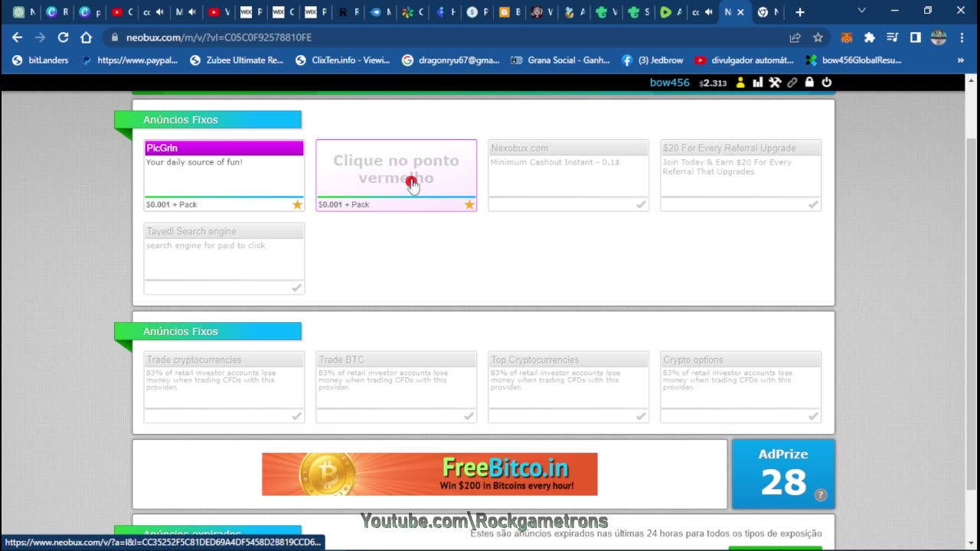Open the Top Cryptocurrencies ad
Screen dimensions: 980x551
(x=569, y=387)
